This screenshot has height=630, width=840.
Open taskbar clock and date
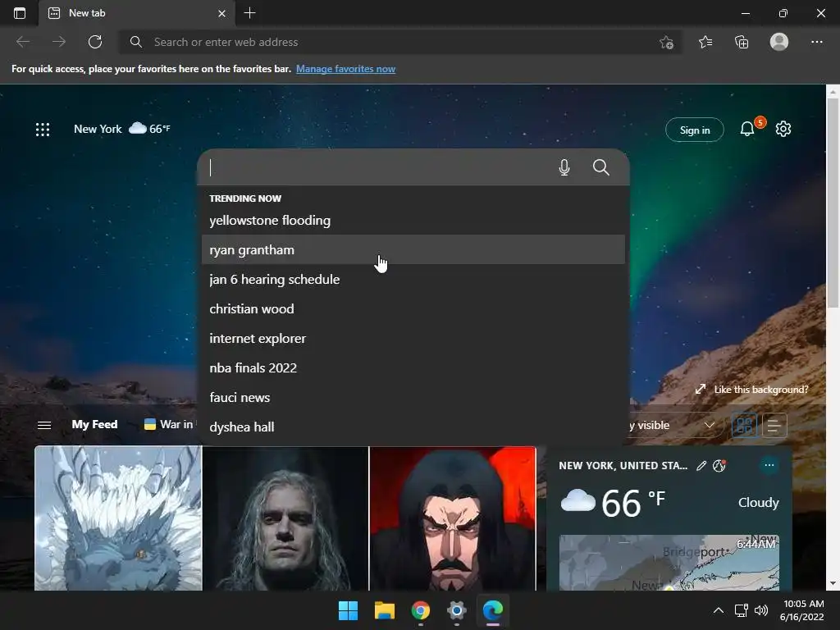802,610
